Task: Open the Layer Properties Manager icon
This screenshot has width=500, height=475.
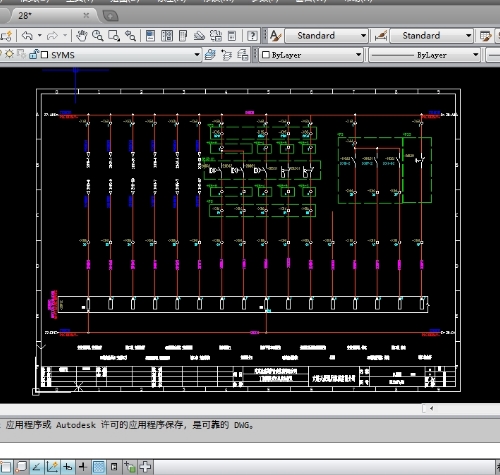Action: point(210,55)
